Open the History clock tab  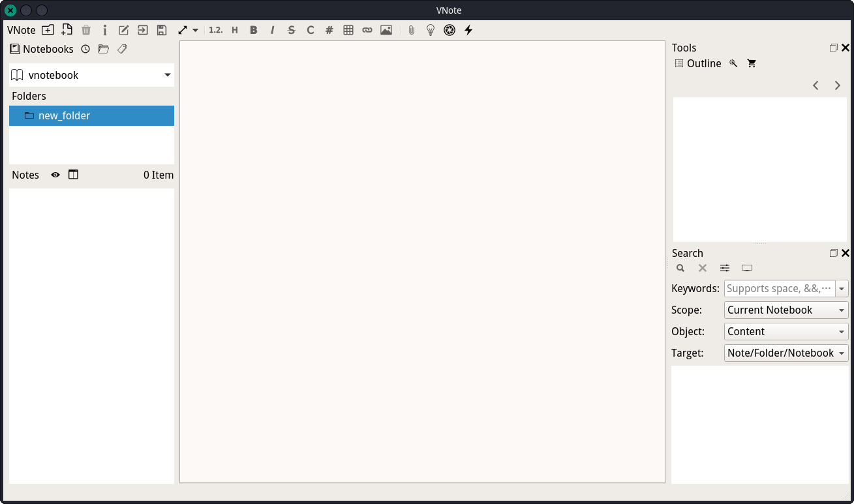coord(85,49)
